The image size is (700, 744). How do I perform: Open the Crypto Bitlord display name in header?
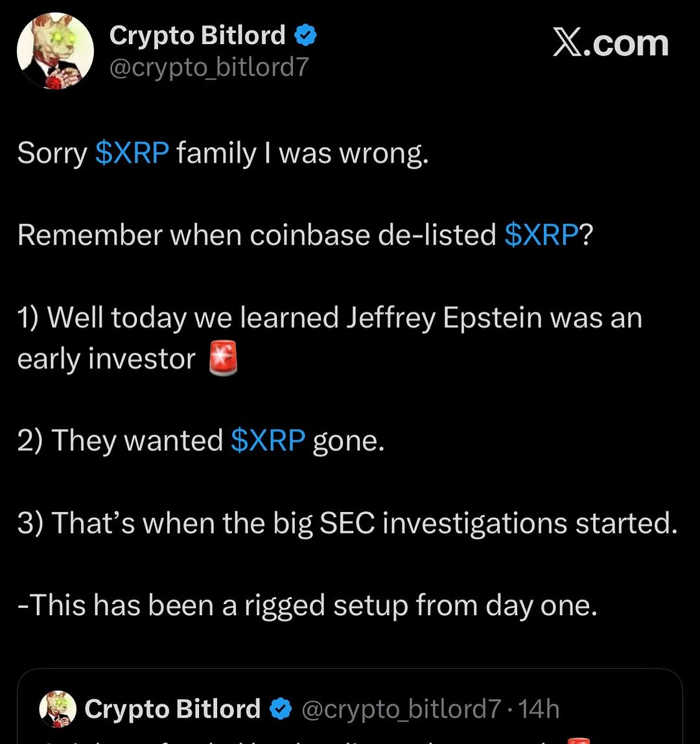pos(197,35)
